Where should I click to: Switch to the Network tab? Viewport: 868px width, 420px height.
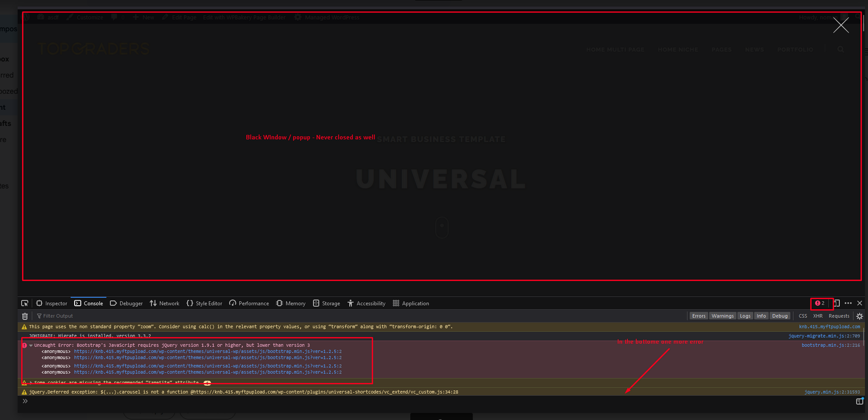pos(164,303)
